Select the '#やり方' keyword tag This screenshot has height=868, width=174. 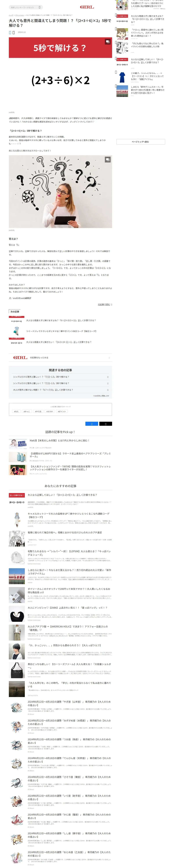[x=38, y=411]
